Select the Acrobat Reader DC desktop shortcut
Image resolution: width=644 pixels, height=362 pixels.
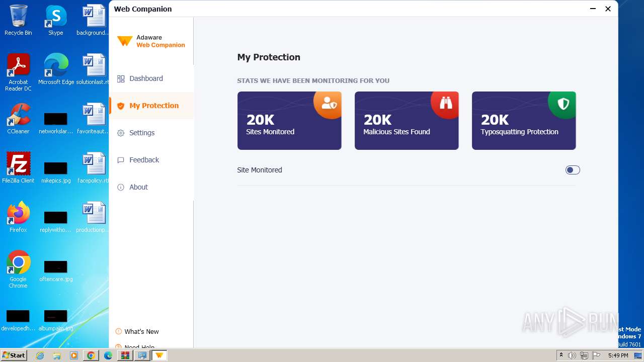(18, 72)
